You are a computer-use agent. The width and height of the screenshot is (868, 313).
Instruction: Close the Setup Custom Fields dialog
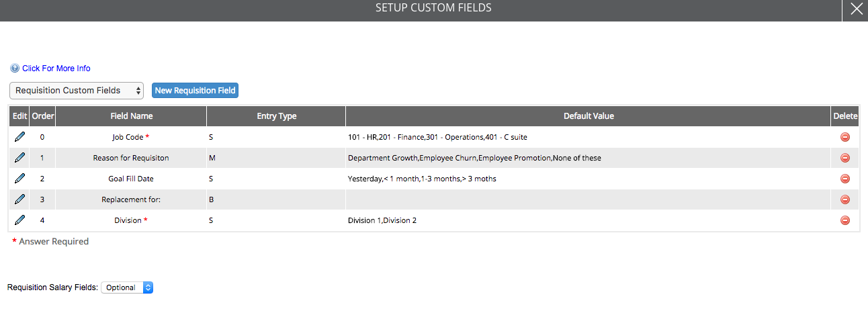[855, 9]
